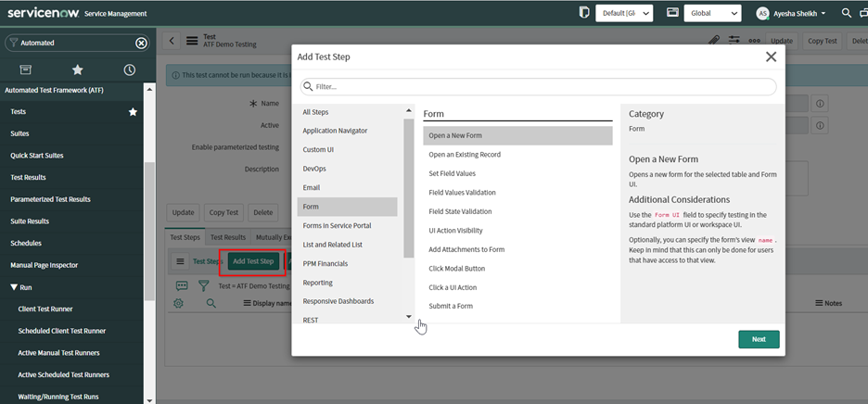
Task: Toggle favorite star next to Tests
Action: [x=133, y=112]
